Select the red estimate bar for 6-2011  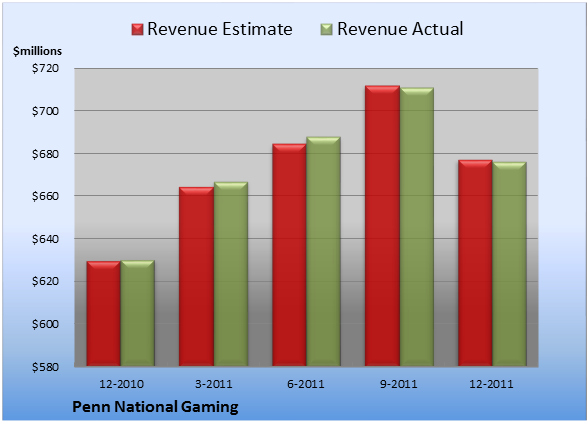click(289, 255)
